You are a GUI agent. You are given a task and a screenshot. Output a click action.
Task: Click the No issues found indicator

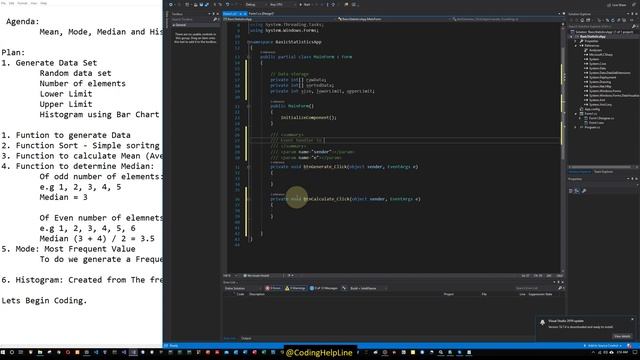(x=256, y=276)
